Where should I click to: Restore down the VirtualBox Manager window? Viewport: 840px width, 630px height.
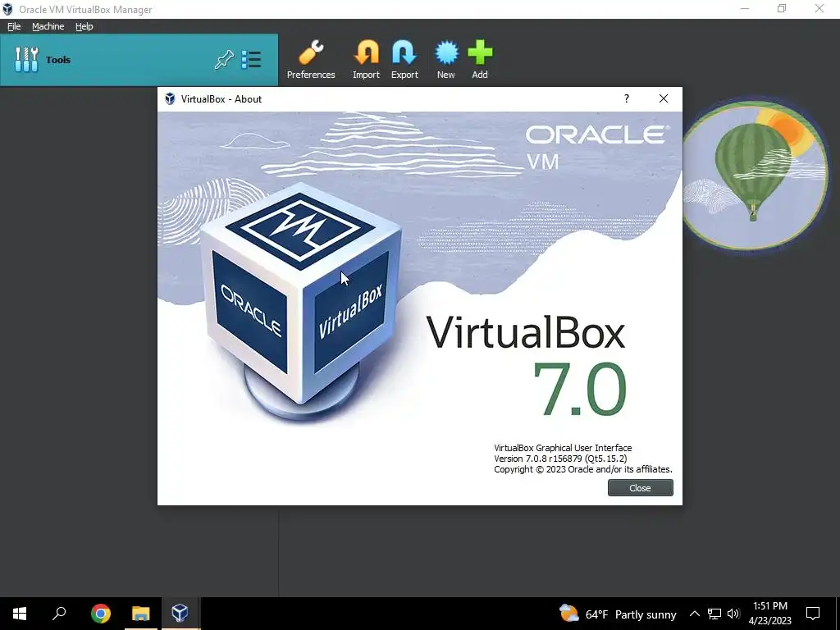(782, 9)
